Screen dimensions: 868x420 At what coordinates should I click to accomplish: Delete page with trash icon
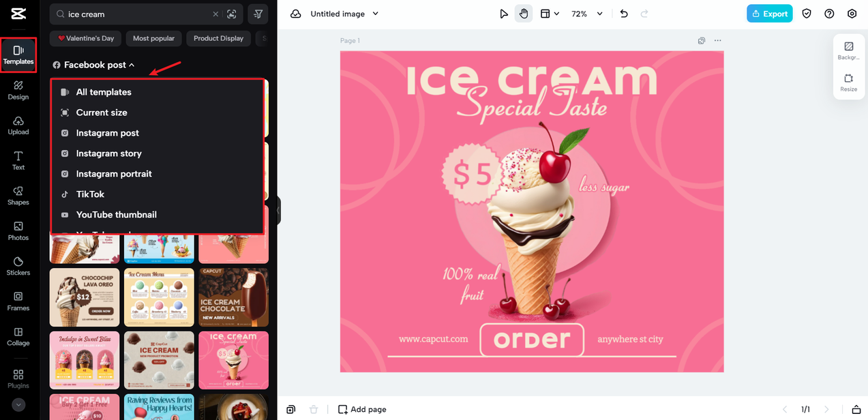pos(314,409)
